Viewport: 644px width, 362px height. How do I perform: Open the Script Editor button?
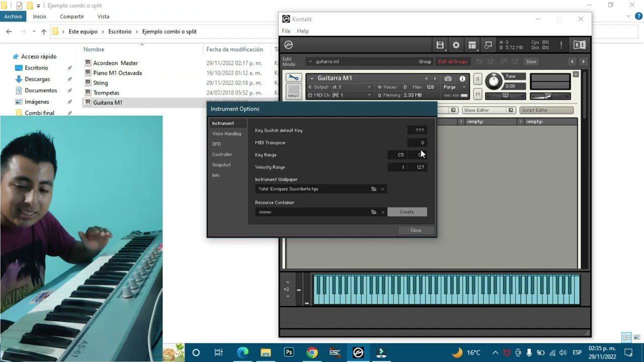[x=546, y=110]
